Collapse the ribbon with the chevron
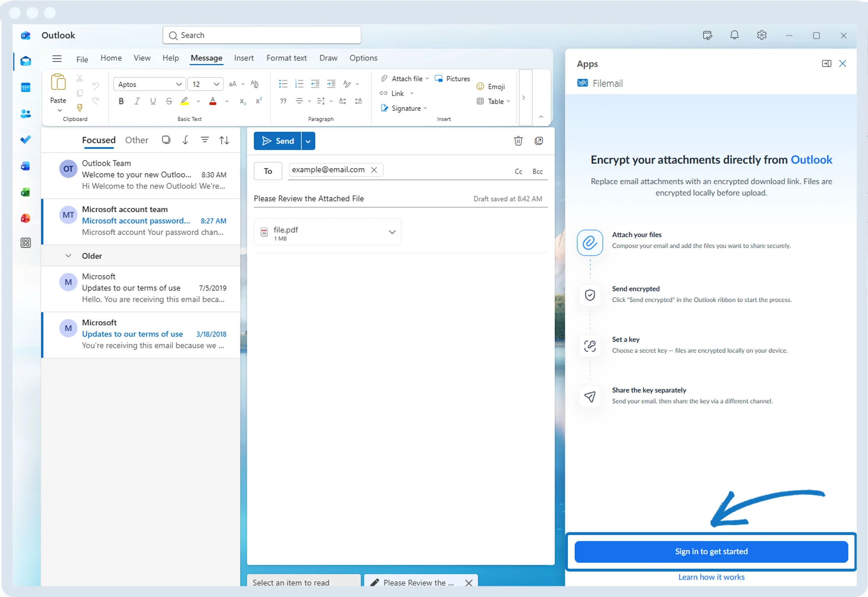Image resolution: width=868 pixels, height=597 pixels. 541,117
